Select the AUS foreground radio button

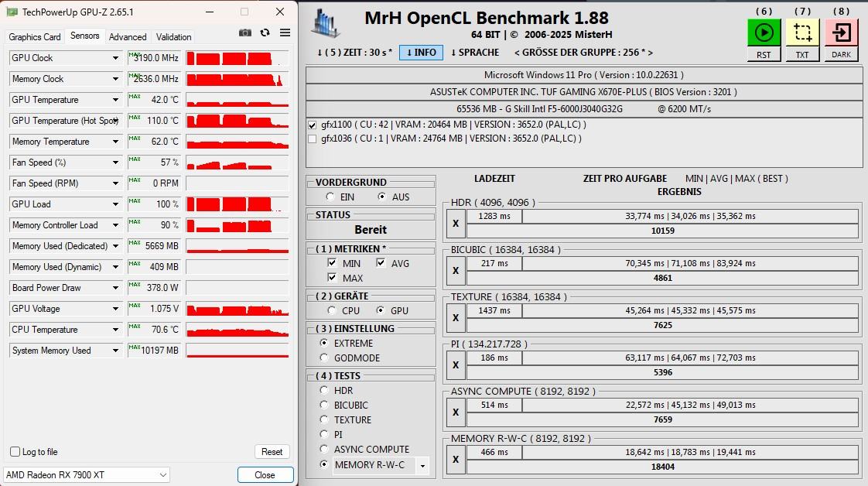[381, 197]
